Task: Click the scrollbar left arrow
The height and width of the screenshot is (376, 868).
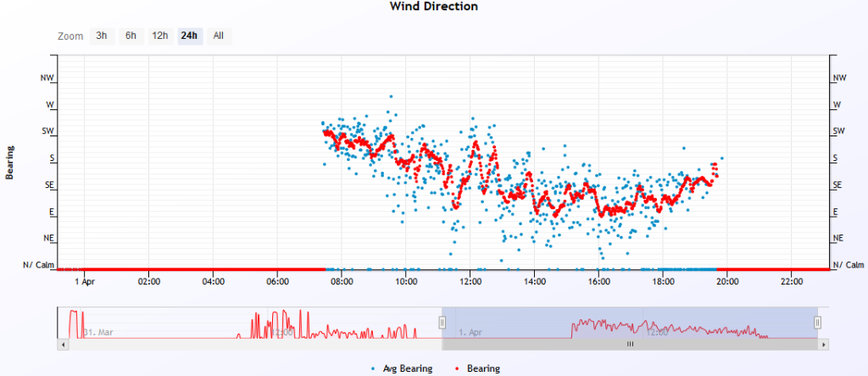Action: click(x=61, y=344)
